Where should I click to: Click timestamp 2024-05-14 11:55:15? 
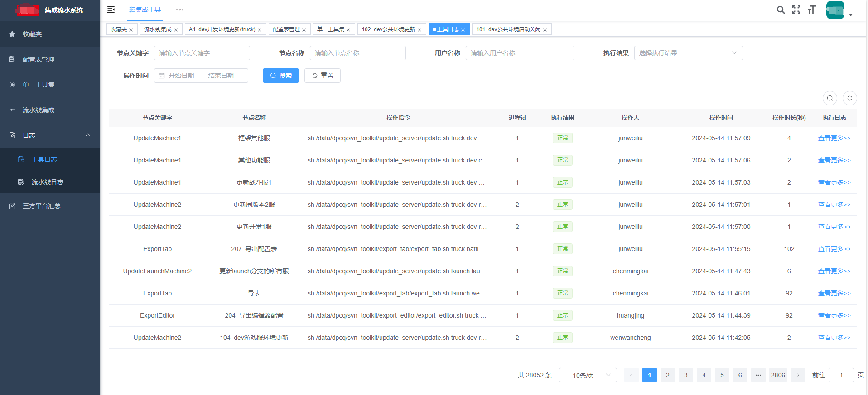[721, 249]
